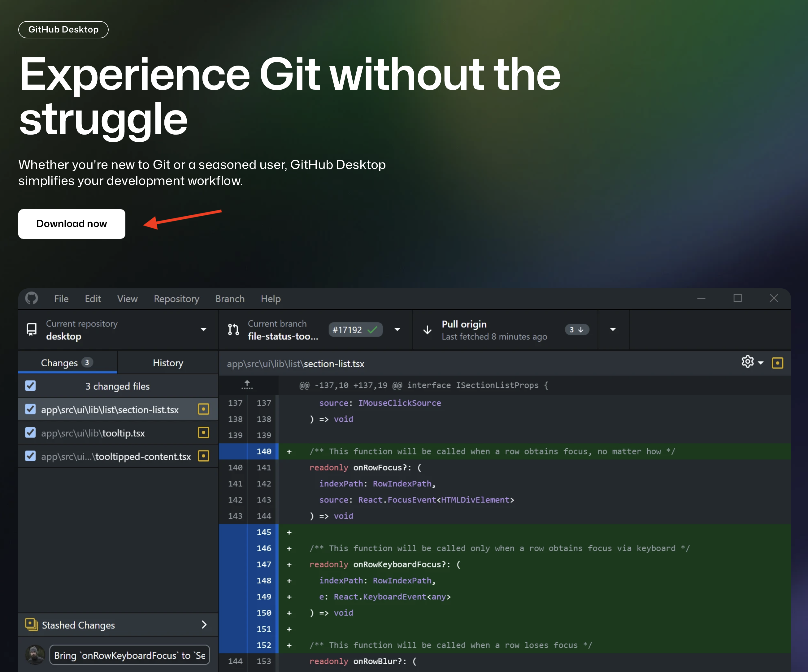Click the green check status on #17192

(x=372, y=330)
